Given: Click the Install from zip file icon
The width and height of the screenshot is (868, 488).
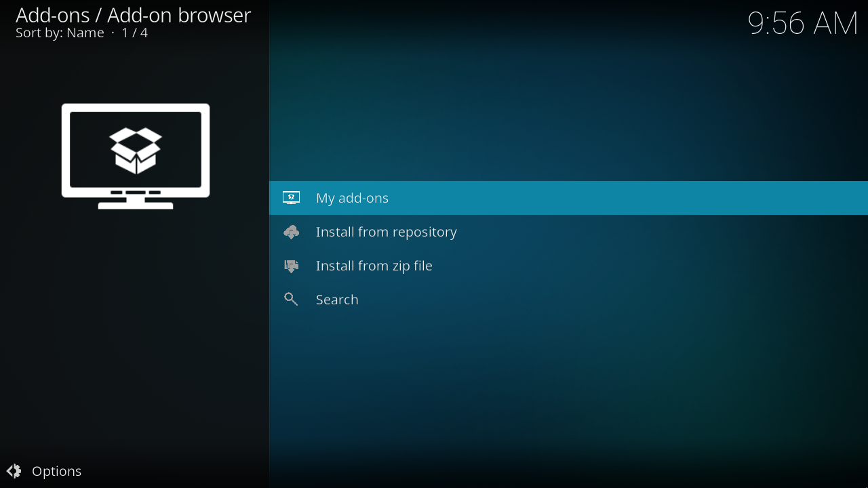Looking at the screenshot, I should point(291,266).
